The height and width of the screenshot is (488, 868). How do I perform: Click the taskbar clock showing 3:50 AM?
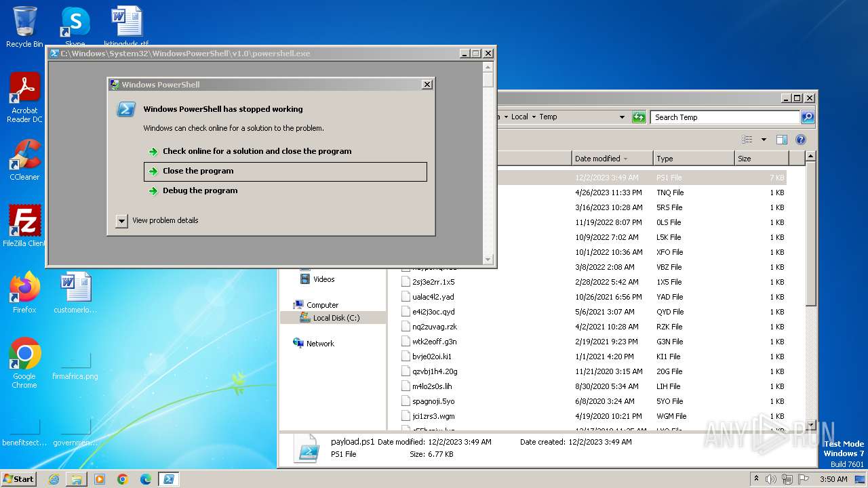pyautogui.click(x=833, y=479)
